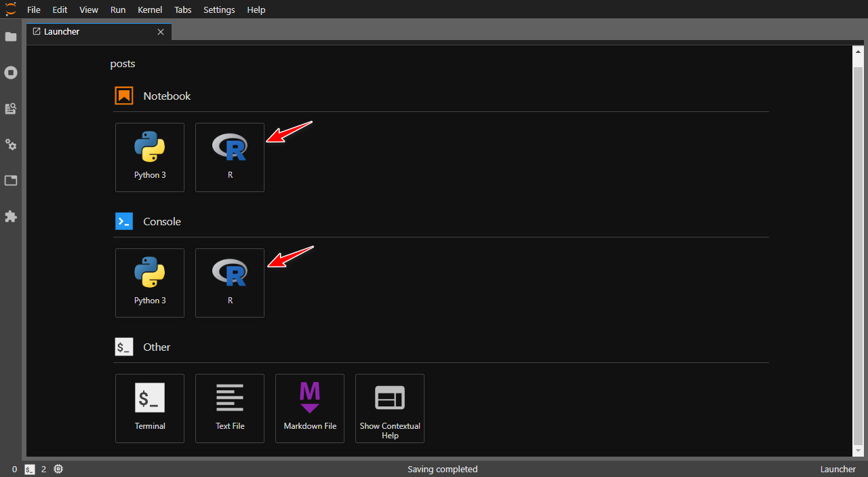This screenshot has width=868, height=477.
Task: Launch an R notebook
Action: pos(230,157)
